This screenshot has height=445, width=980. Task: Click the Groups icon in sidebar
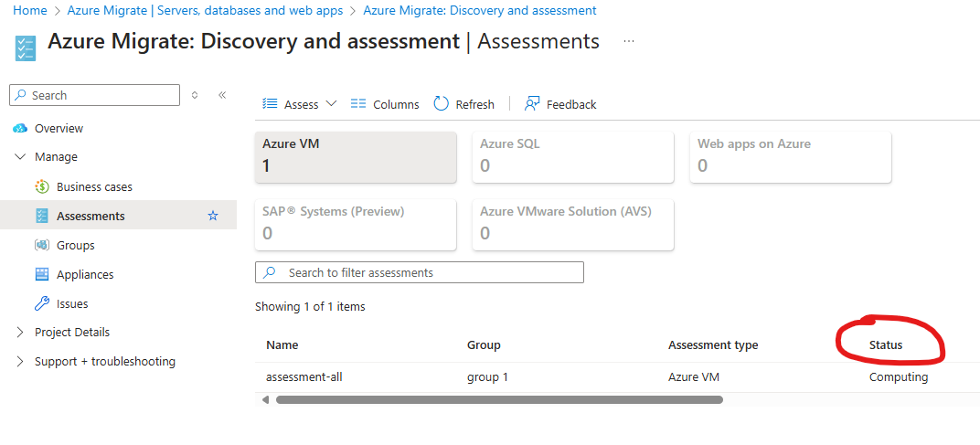[x=41, y=245]
